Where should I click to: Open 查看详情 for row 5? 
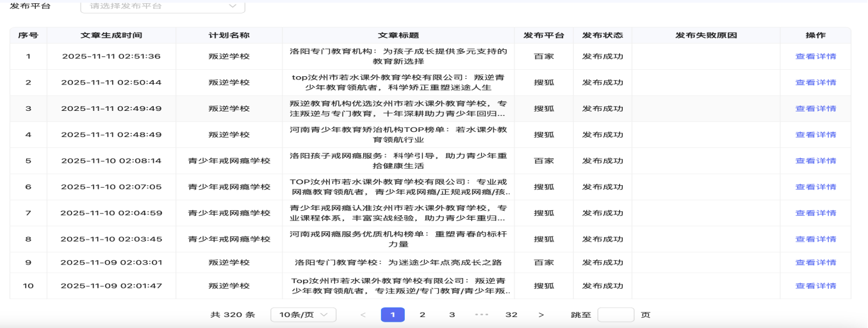[x=815, y=161]
